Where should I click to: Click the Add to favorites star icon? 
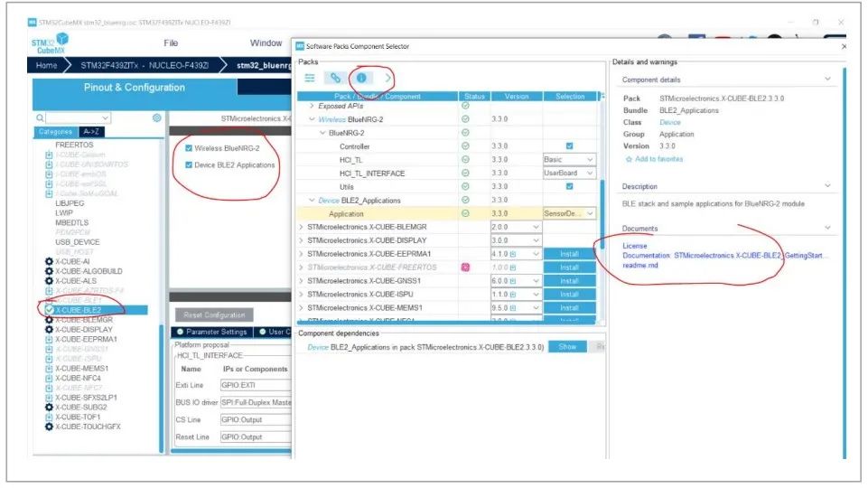click(x=629, y=159)
